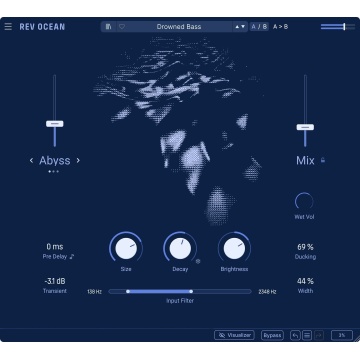The width and height of the screenshot is (360, 360).
Task: Open the undo history list
Action: pyautogui.click(x=307, y=335)
